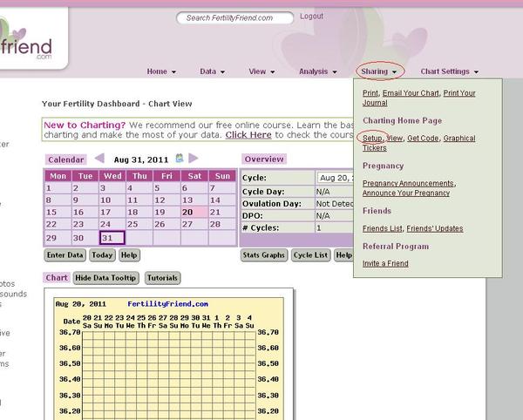The image size is (523, 420).
Task: Expand the Home menu
Action: 161,71
